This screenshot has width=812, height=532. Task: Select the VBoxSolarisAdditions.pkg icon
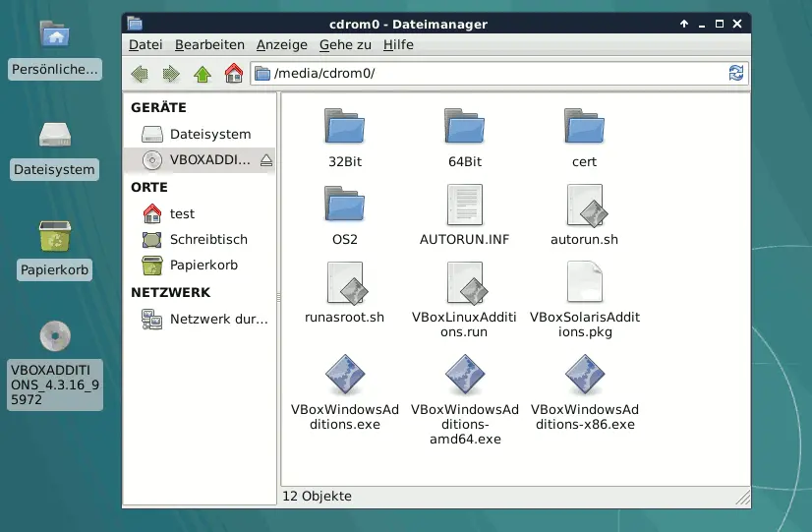584,281
